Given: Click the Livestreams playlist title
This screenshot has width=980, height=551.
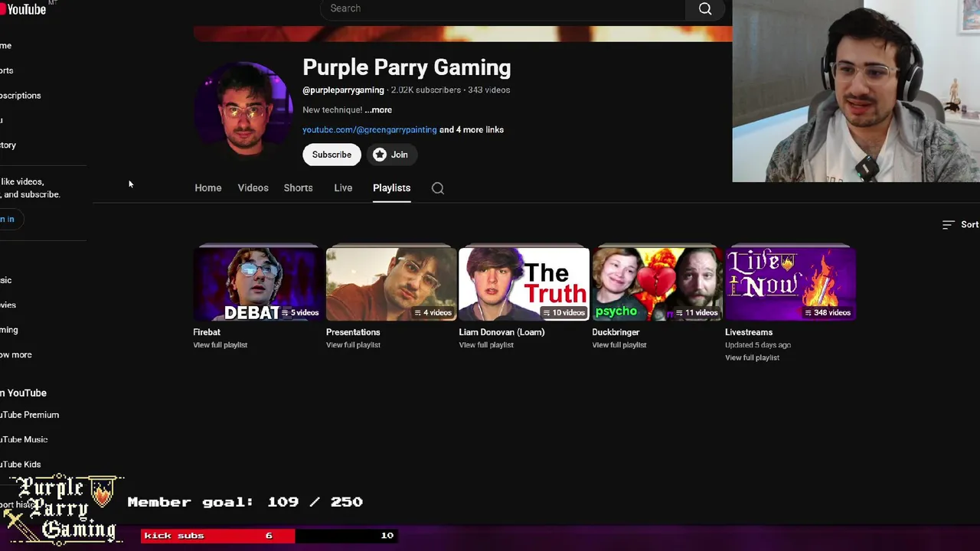Looking at the screenshot, I should 749,332.
